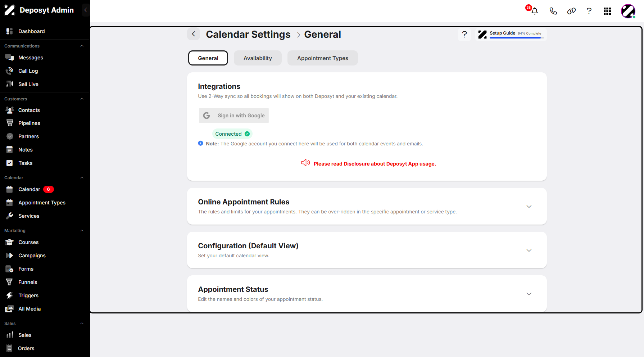Image resolution: width=644 pixels, height=357 pixels.
Task: Click the phone dialer icon in the header
Action: [553, 11]
